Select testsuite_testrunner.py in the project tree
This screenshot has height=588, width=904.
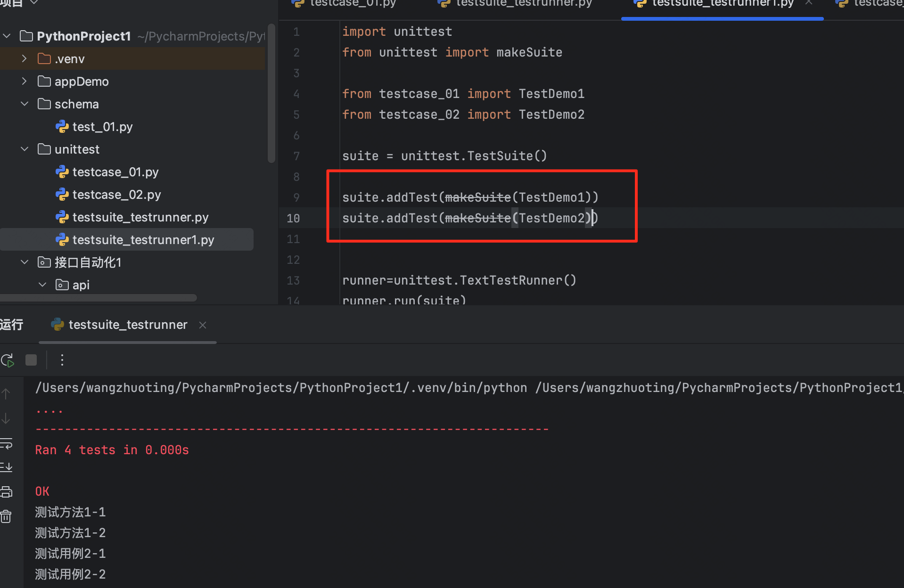pos(140,217)
